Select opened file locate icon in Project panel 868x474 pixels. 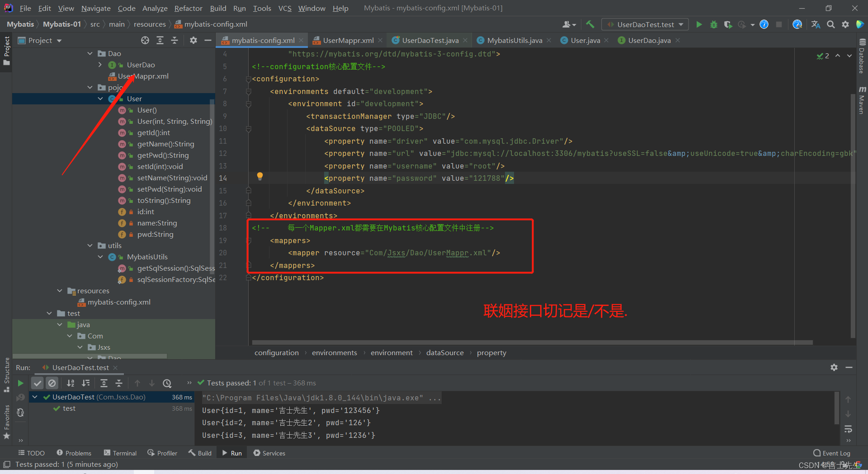145,40
